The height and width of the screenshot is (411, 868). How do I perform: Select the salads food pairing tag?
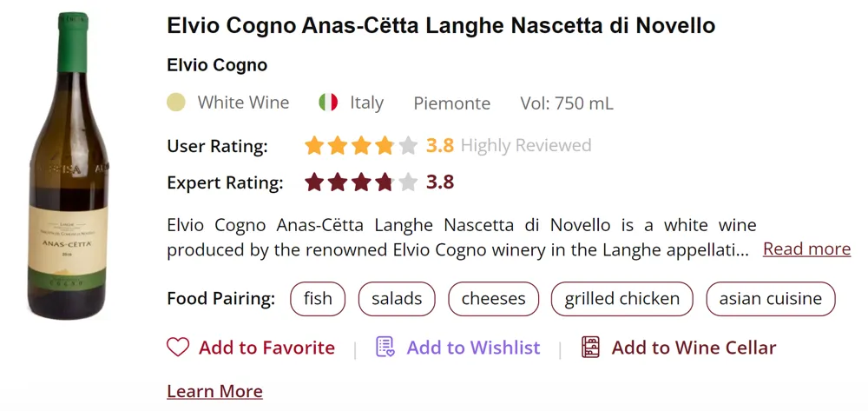click(x=397, y=299)
